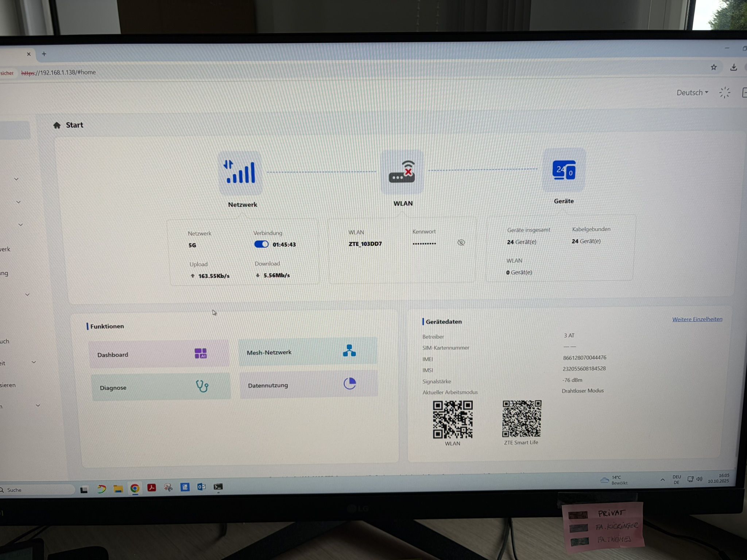Click the sun-shaped icon beside Deutsch
747x560 pixels.
(x=724, y=93)
